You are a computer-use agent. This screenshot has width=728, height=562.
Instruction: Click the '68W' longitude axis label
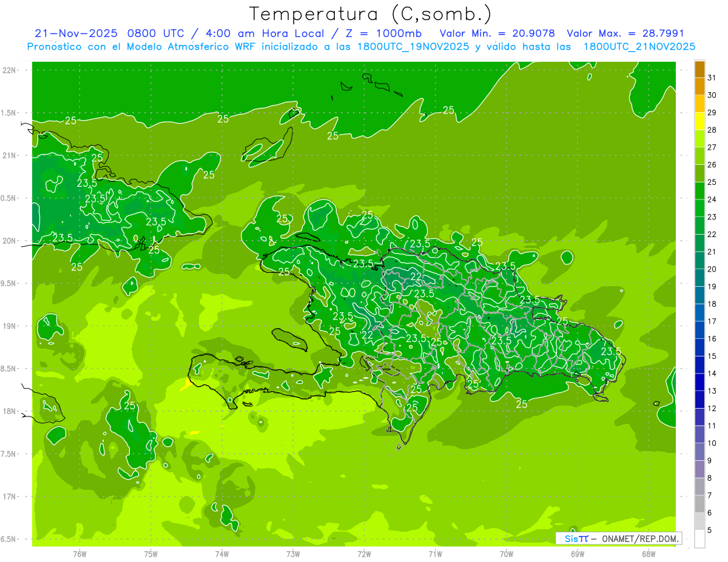click(x=649, y=554)
